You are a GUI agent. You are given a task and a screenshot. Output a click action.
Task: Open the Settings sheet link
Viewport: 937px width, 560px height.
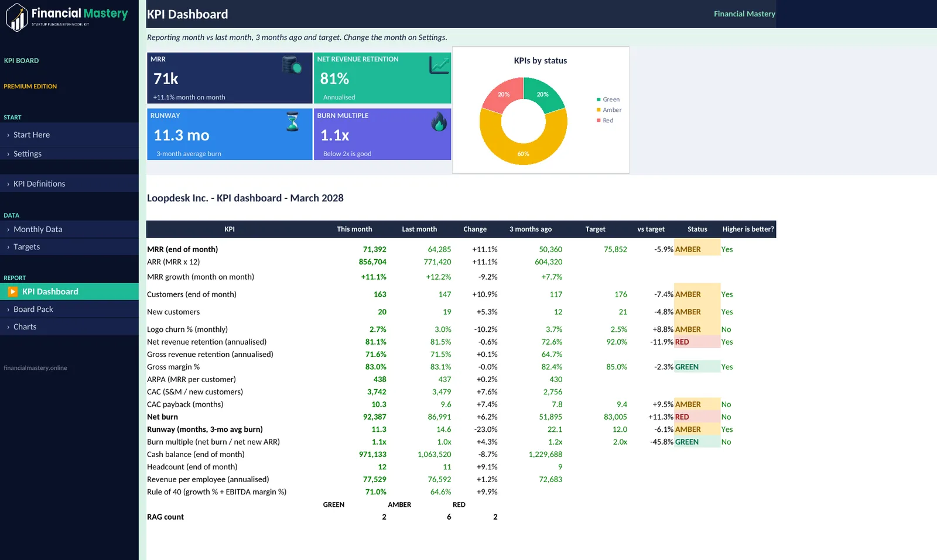69,153
